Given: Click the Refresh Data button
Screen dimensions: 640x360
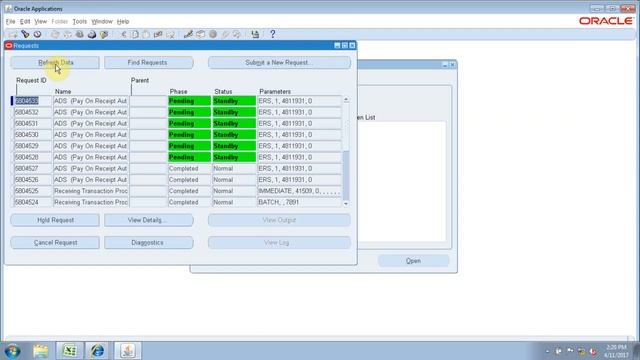Looking at the screenshot, I should click(x=55, y=62).
